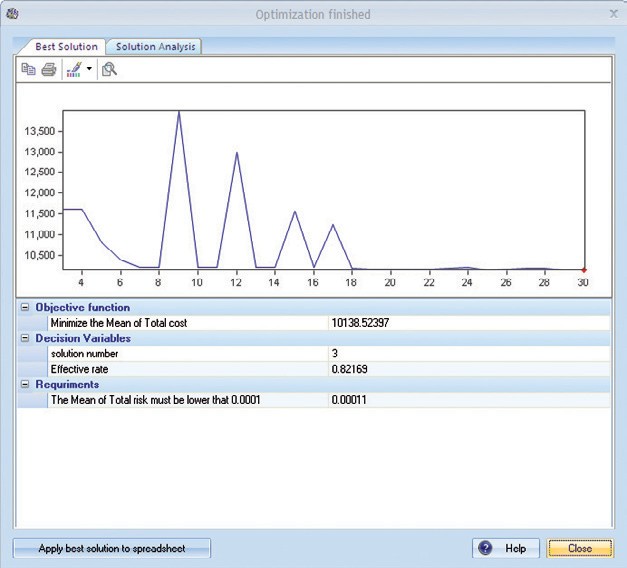Open the chart style editor icon

[74, 69]
